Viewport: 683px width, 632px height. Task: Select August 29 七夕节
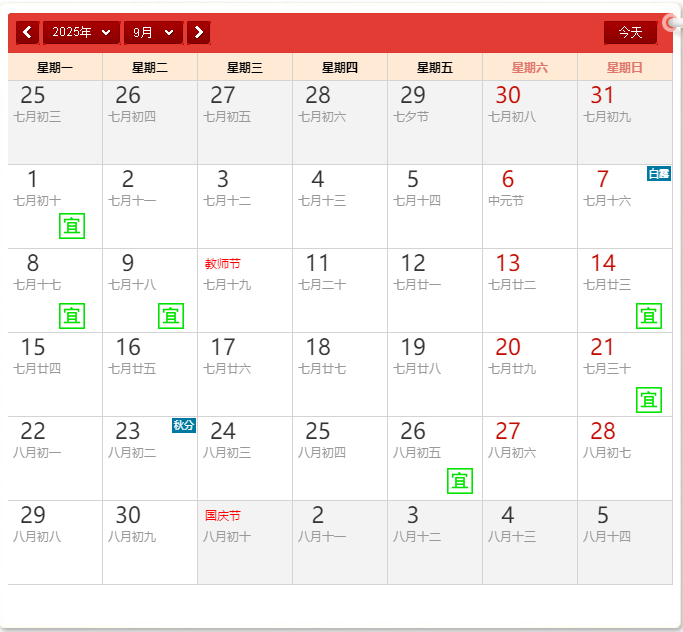click(x=434, y=122)
